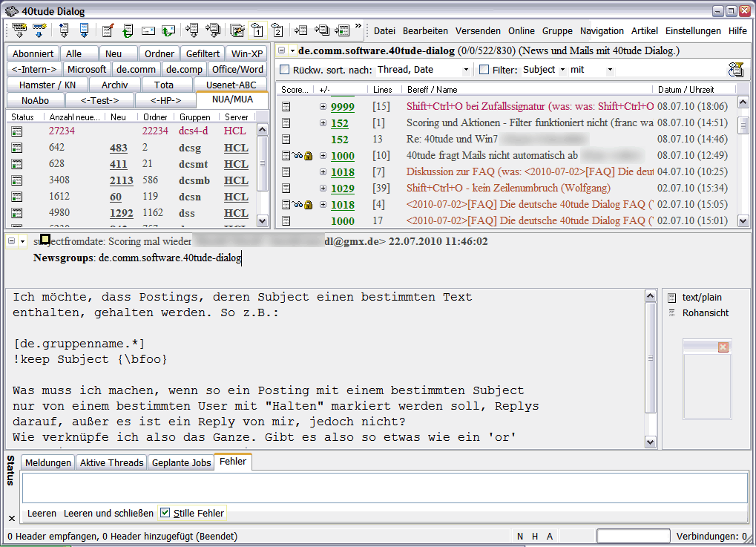Viewport: 756px width, 547px height.
Task: Click the first toolbar icon for fetching headers
Action: tap(20, 30)
